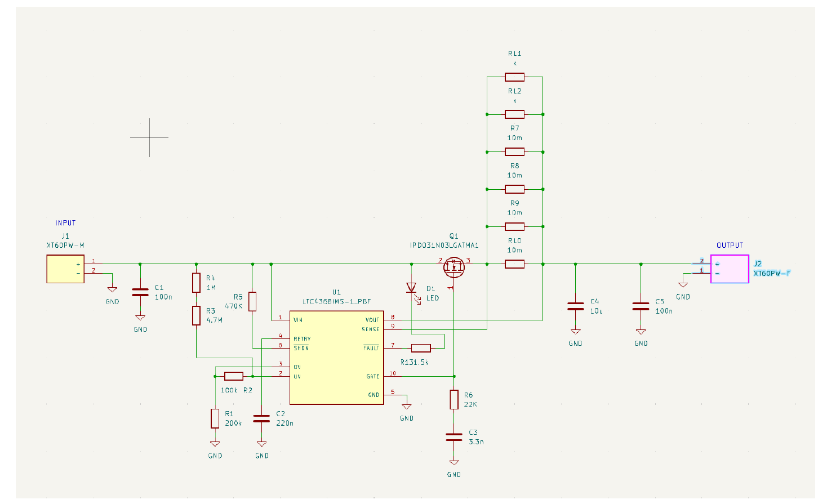Screen dimensions: 827x504
Task: Click the D1 LED diode symbol
Action: [x=411, y=288]
